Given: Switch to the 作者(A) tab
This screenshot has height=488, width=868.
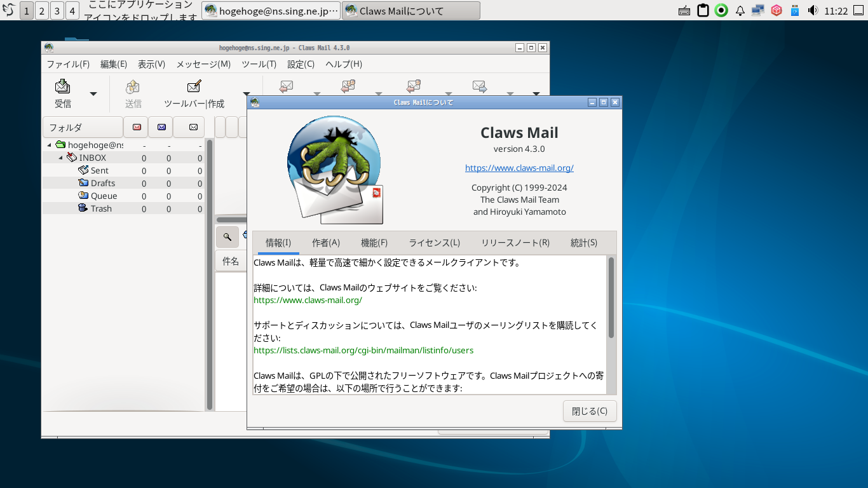Looking at the screenshot, I should (325, 243).
